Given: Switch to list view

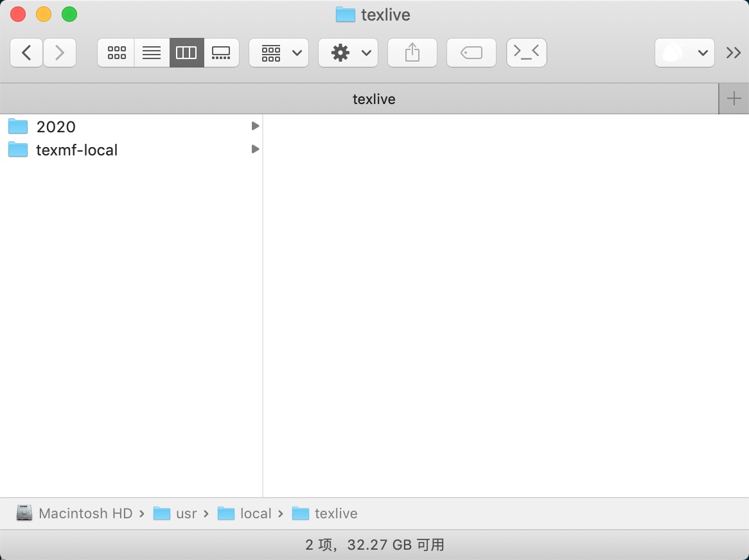Looking at the screenshot, I should coord(152,53).
